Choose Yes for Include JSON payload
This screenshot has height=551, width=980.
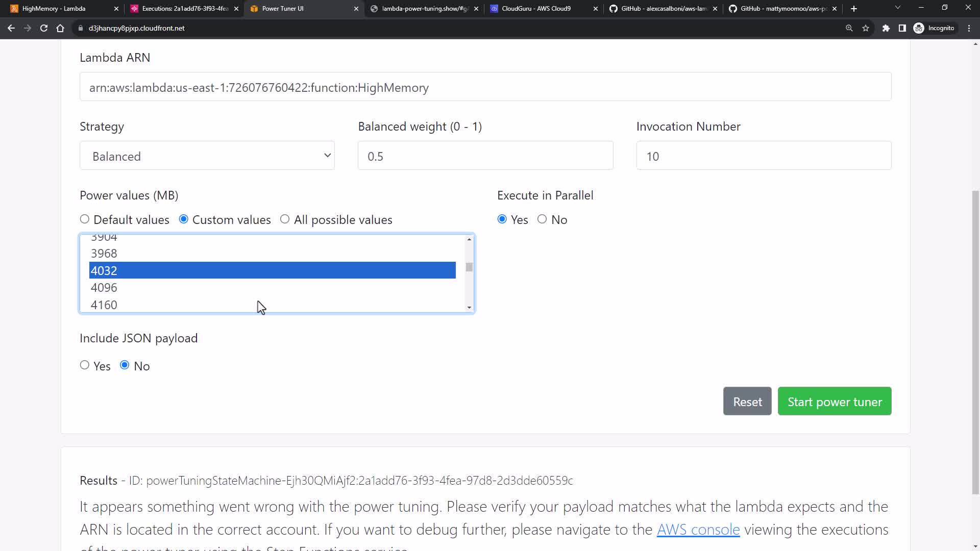click(85, 365)
